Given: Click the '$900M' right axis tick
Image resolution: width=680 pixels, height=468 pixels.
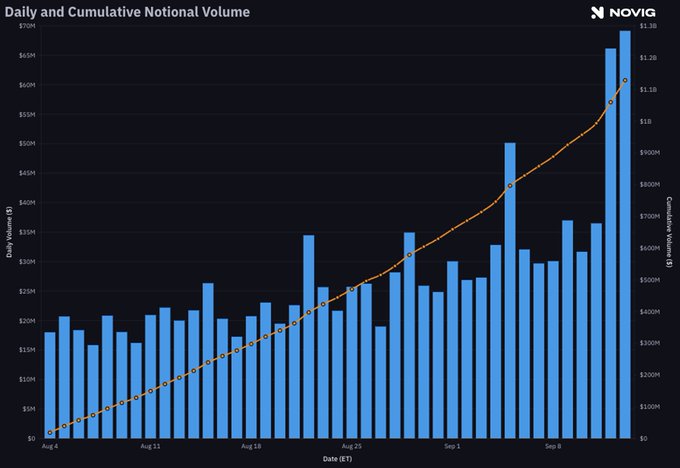Looking at the screenshot, I should 650,153.
